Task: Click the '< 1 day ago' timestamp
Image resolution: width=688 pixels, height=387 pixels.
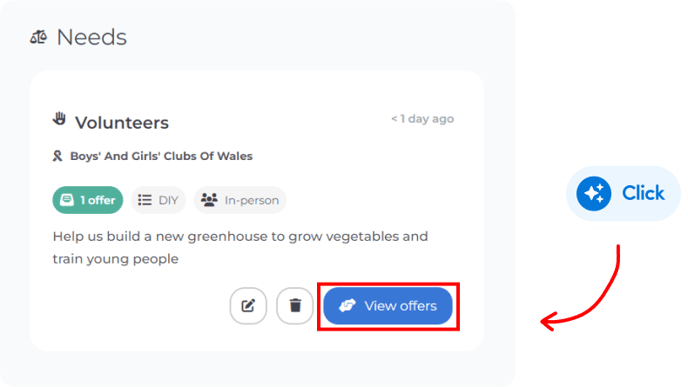Action: (x=423, y=119)
